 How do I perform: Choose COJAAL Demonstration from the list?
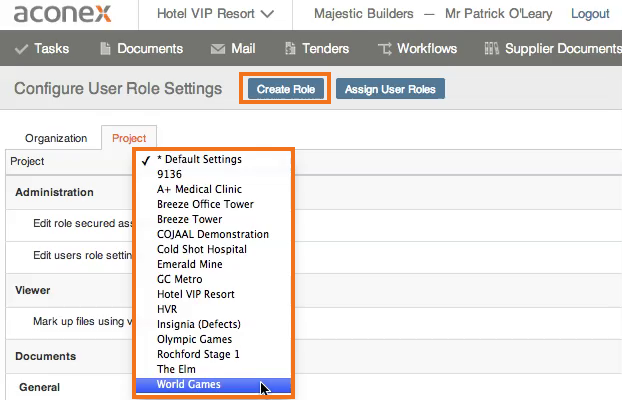tap(213, 235)
